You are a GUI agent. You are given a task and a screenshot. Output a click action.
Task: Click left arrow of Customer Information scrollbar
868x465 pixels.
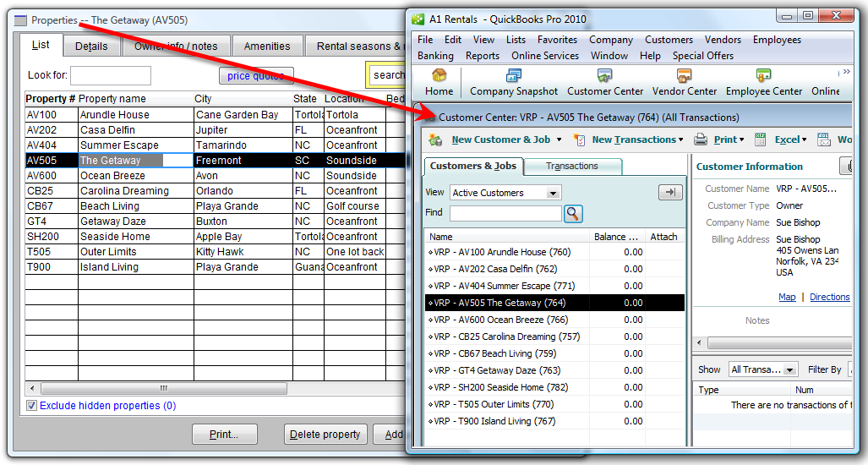(699, 343)
